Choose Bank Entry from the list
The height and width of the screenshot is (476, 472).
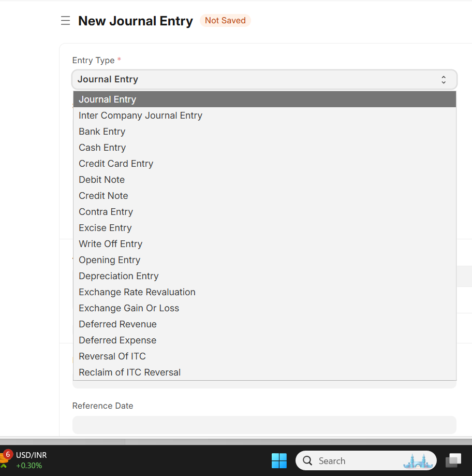click(102, 132)
